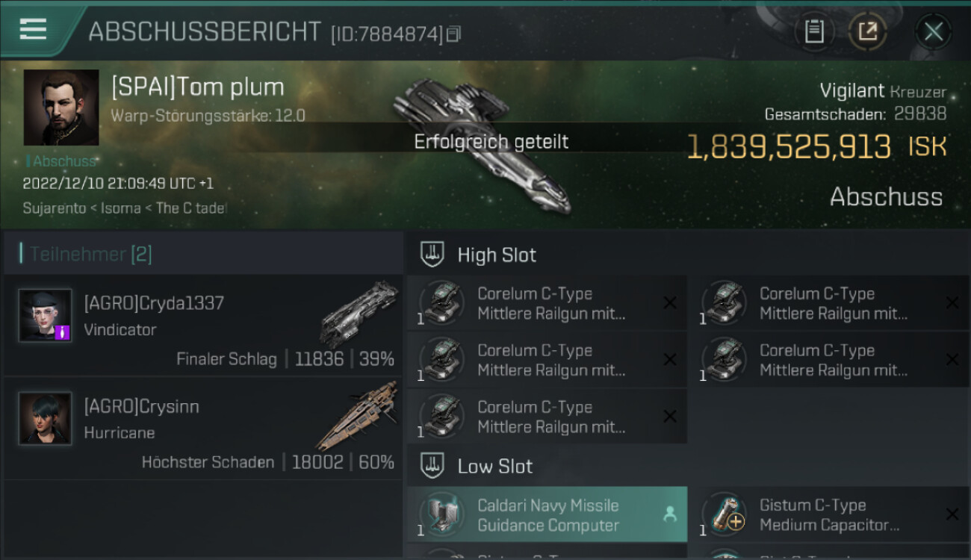Screen dimensions: 971x560
Task: Click the Gistum C-Type Medium Capacitor icon
Action: [x=725, y=515]
